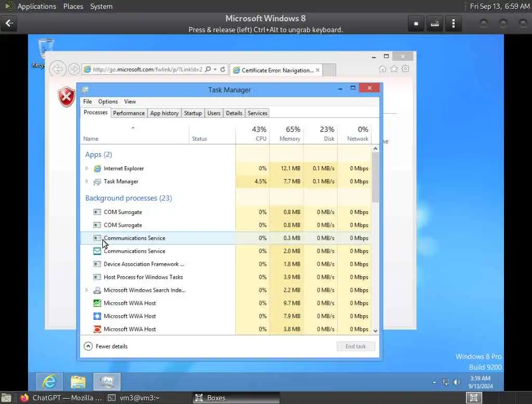Refresh the page in Internet Explorer
Screen dimensions: 532x404
pos(223,69)
